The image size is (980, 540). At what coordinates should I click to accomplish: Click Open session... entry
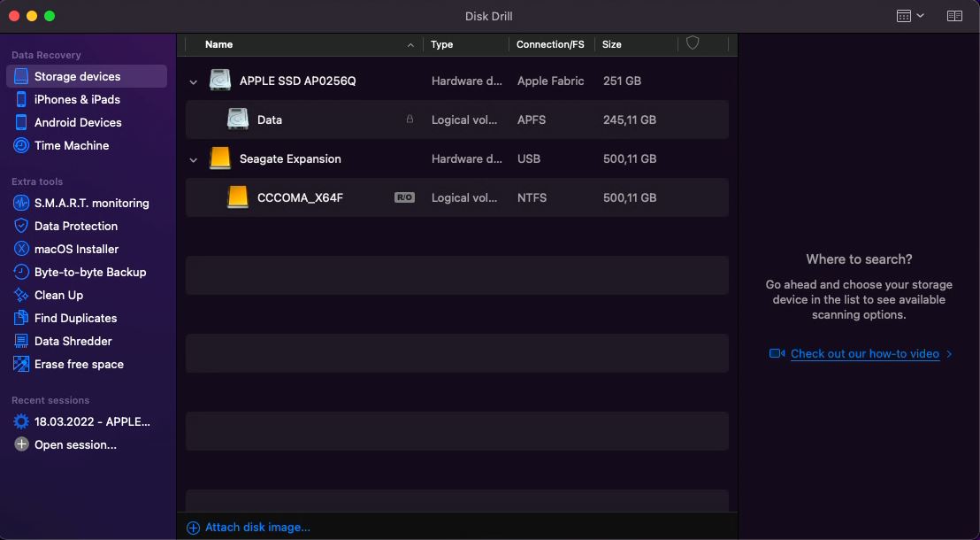[x=75, y=445]
